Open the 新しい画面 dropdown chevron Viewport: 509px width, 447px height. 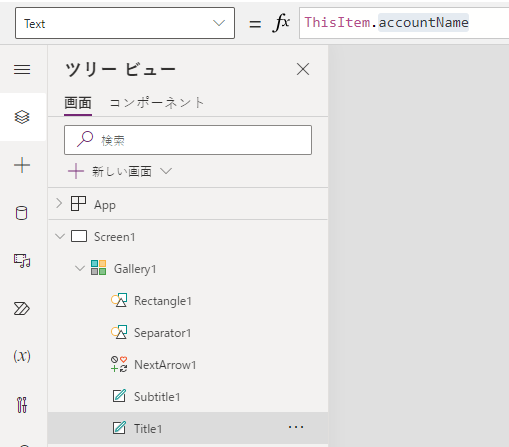pyautogui.click(x=166, y=171)
